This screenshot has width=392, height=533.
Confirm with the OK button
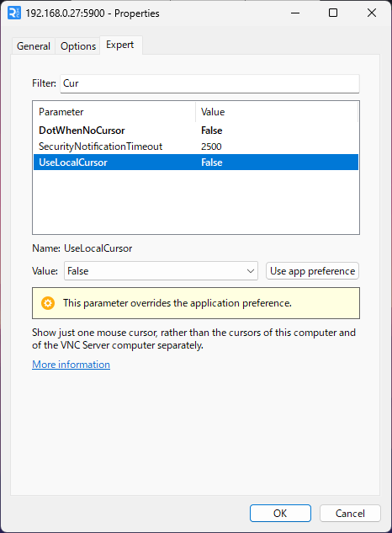[280, 514]
